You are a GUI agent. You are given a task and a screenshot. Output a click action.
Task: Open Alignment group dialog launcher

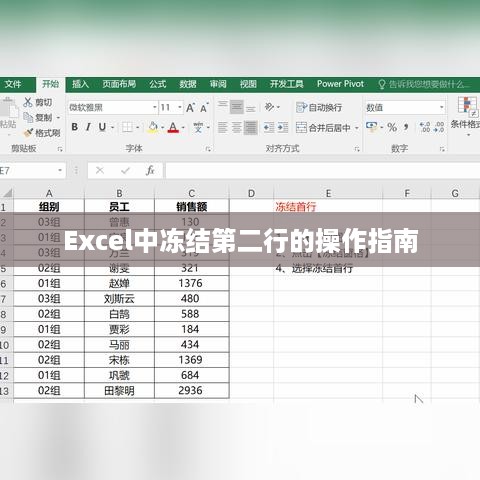coord(357,149)
